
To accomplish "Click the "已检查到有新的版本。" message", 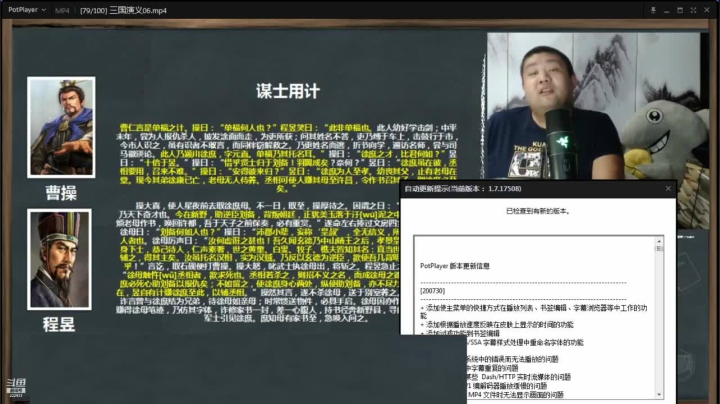I will tap(538, 211).
